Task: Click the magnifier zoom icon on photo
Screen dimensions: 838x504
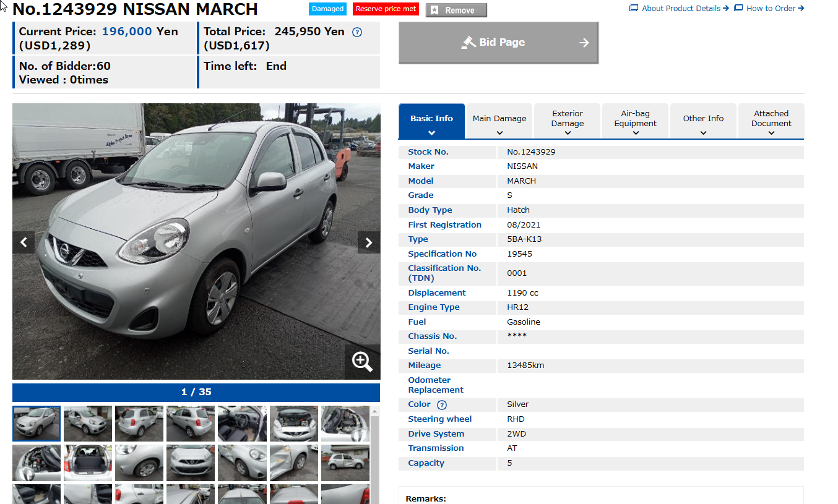Action: pyautogui.click(x=362, y=362)
